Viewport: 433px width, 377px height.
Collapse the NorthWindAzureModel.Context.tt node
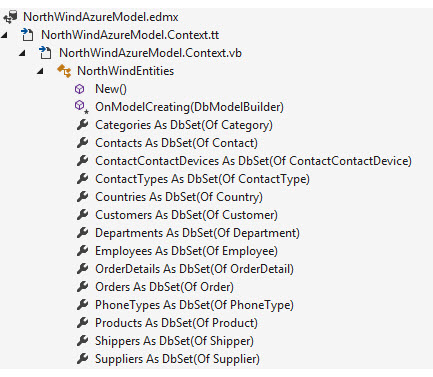tap(4, 35)
